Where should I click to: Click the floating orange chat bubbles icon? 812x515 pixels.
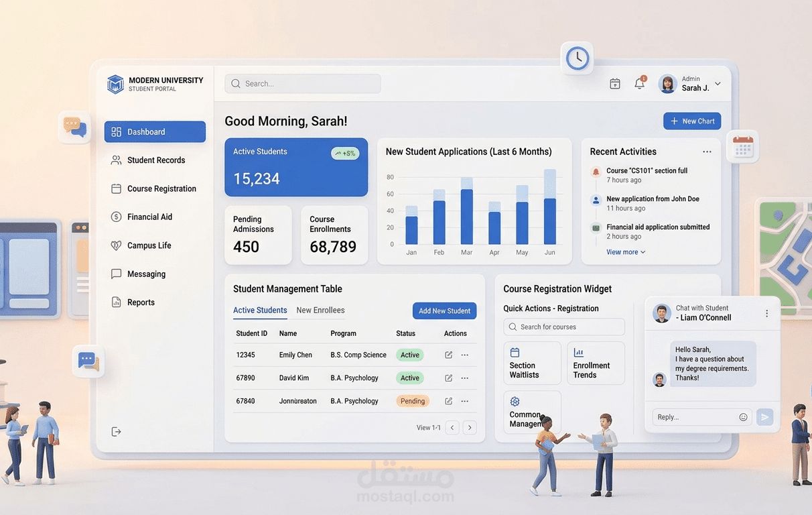(74, 127)
